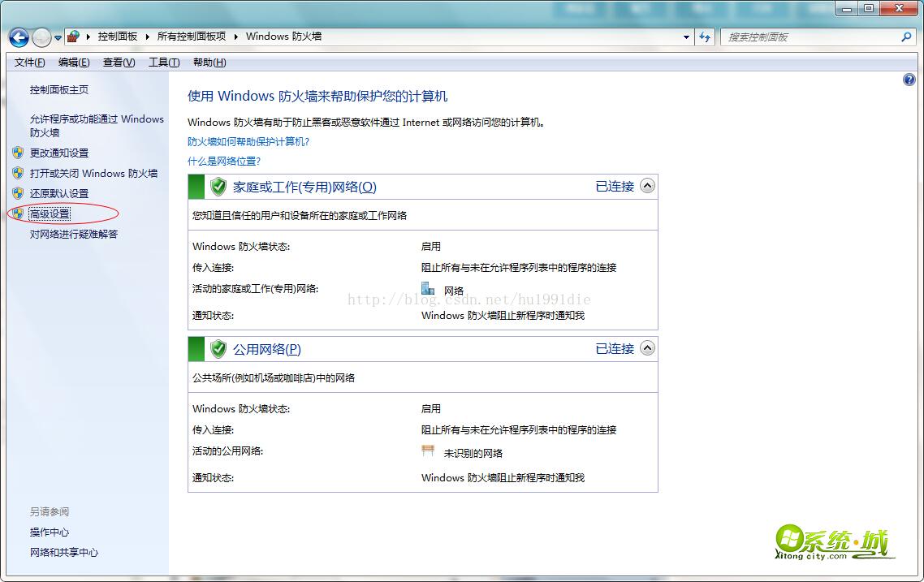
Task: Click 打开或关闭 Windows 防火墙 link
Action: coord(93,173)
